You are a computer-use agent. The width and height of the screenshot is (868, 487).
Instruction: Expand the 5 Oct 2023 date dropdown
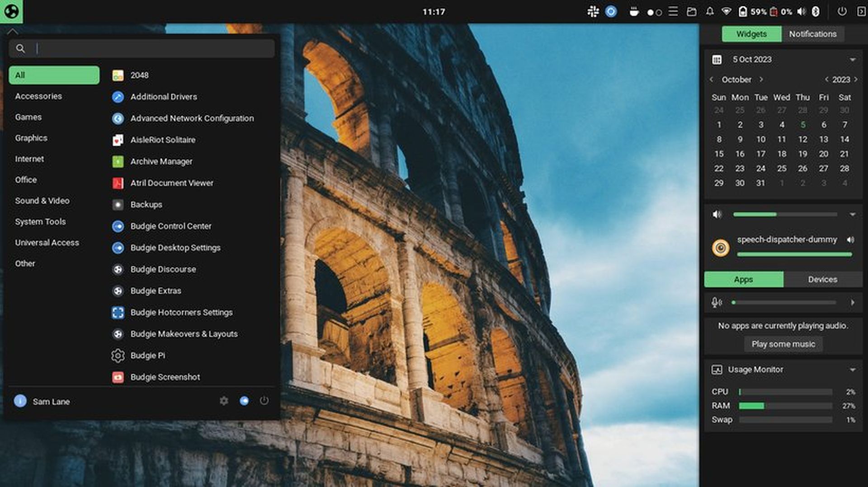(854, 59)
